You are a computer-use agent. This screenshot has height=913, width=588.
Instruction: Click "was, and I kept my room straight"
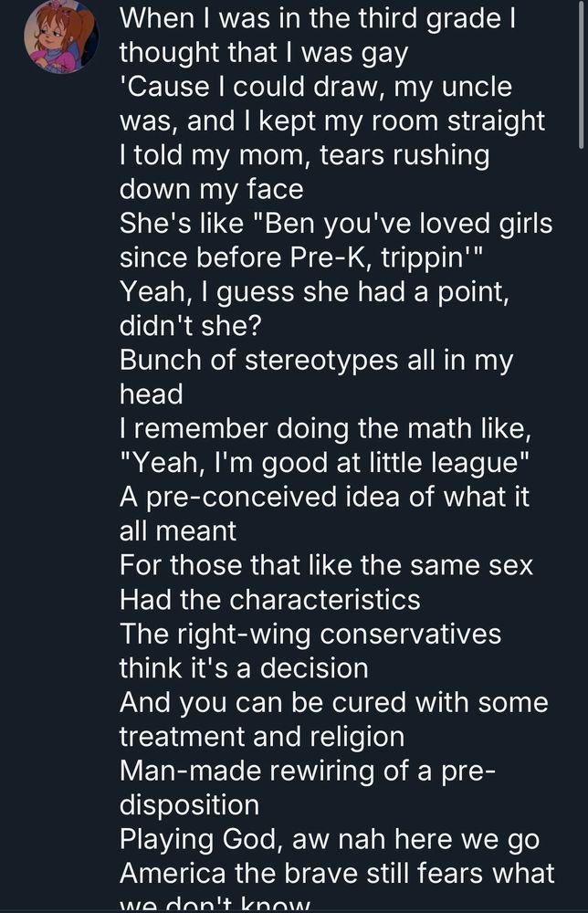click(332, 121)
